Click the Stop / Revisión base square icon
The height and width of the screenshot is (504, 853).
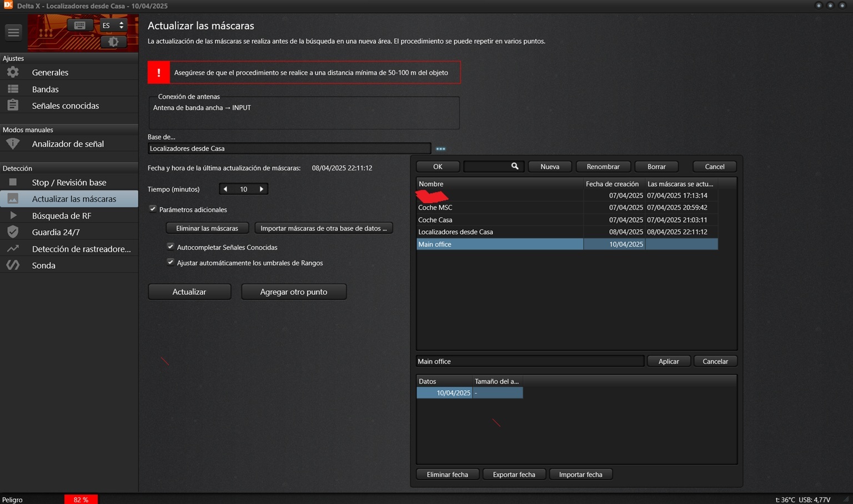[x=13, y=182]
